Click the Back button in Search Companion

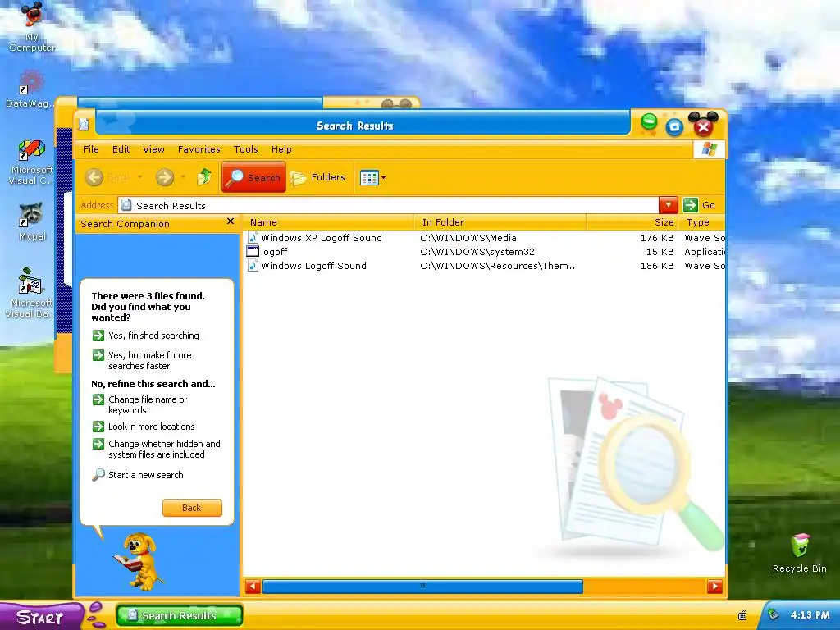(192, 508)
